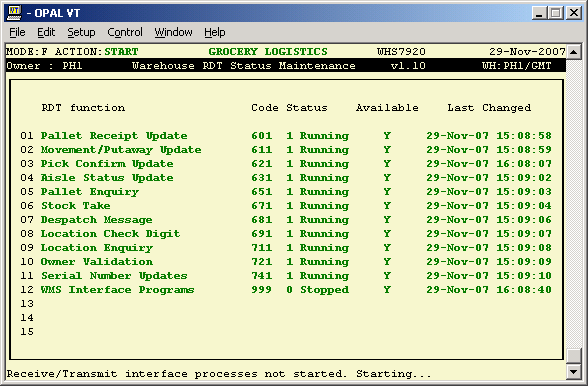Click the vertical scrollbar thumb

click(574, 356)
